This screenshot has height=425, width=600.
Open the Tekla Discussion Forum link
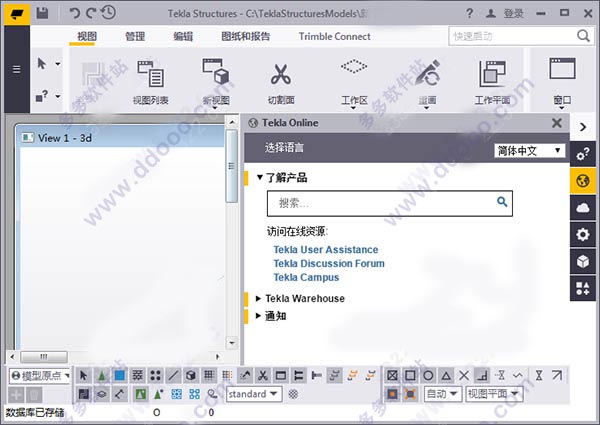(329, 264)
